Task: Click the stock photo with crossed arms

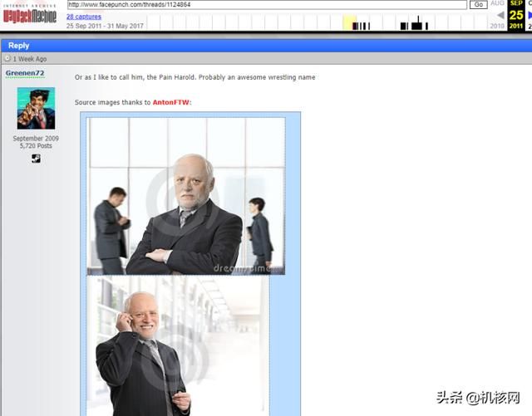Action: coord(185,196)
